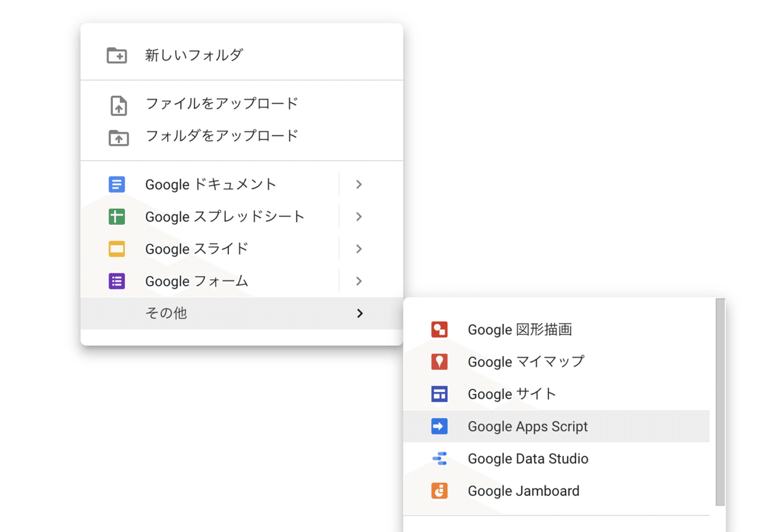Expand the Google スライド submenu arrow
The image size is (757, 532).
pos(359,249)
